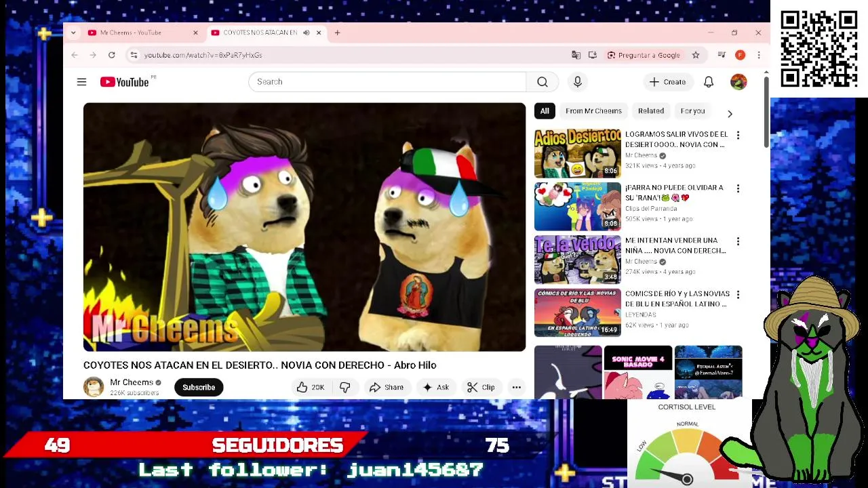Click the Ask button
This screenshot has height=488, width=868.
pos(435,387)
